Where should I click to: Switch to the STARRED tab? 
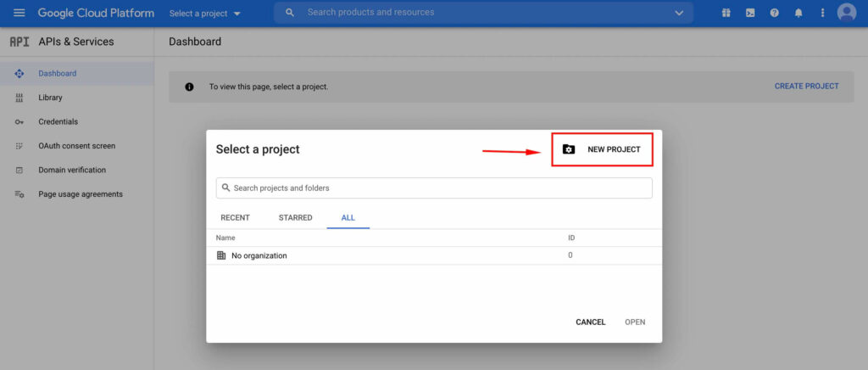[x=296, y=218]
